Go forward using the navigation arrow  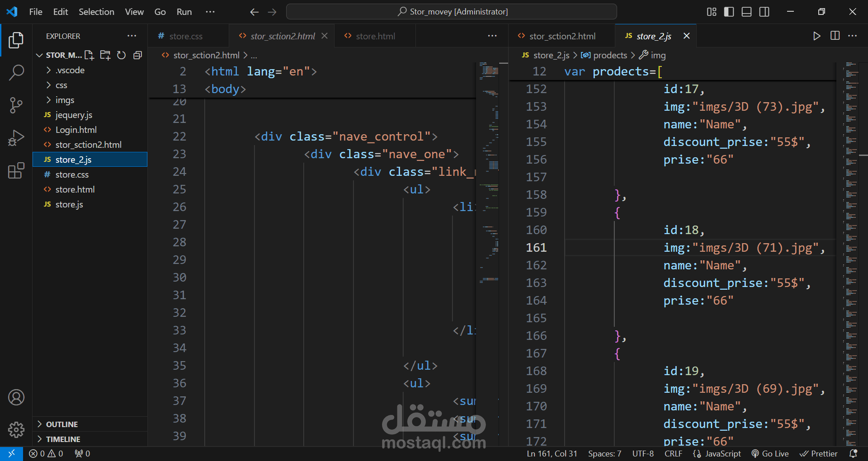272,12
